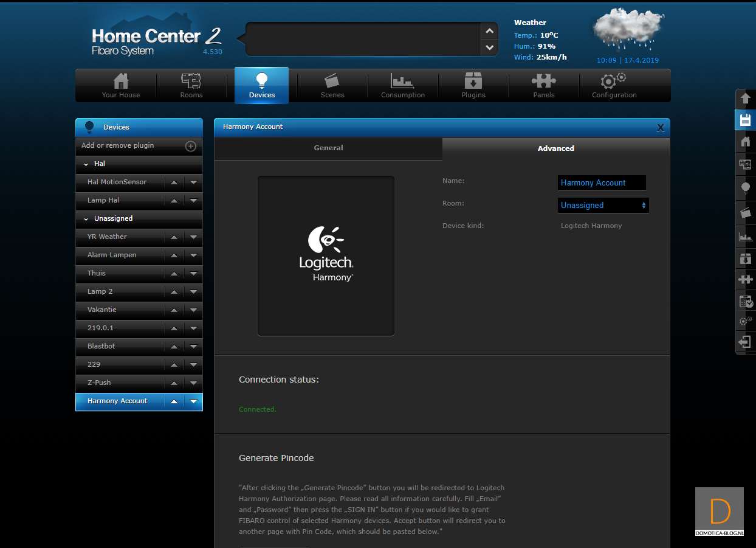Open the Scenes clapperboard icon

[x=332, y=85]
